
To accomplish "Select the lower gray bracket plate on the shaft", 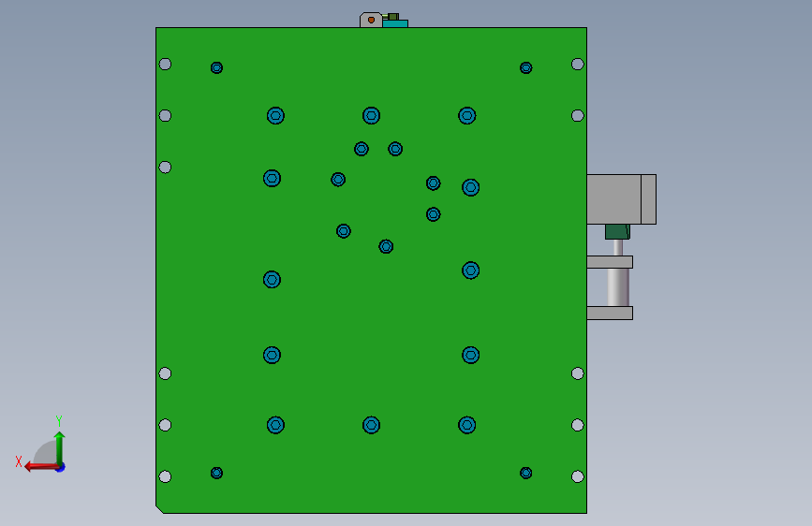I will [610, 313].
